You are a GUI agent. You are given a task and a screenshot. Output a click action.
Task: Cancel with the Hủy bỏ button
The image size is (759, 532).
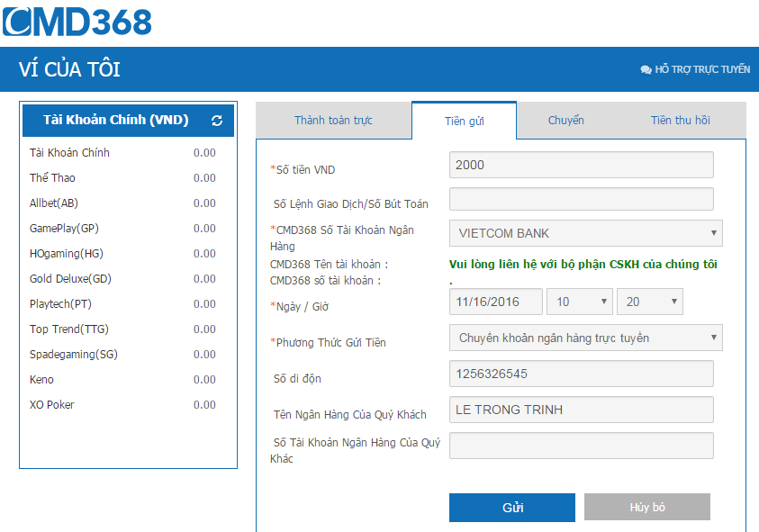coord(647,508)
